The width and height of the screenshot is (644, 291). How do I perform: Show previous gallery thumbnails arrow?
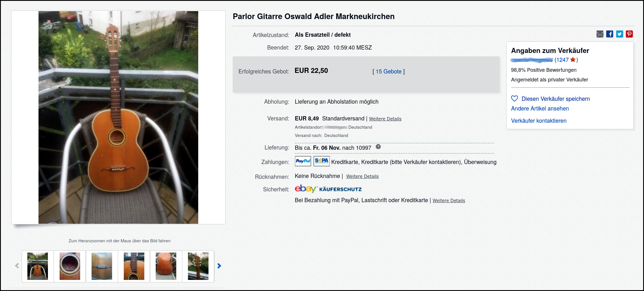click(17, 266)
